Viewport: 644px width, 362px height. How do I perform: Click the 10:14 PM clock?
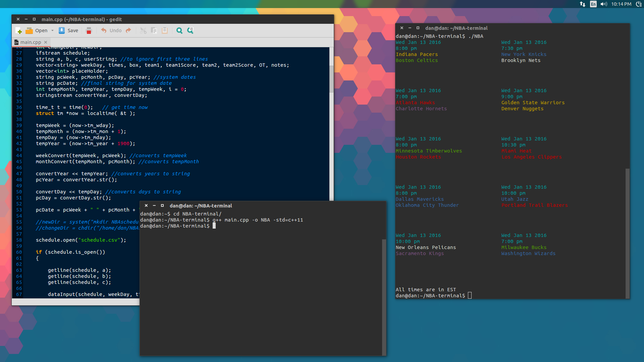coord(621,4)
